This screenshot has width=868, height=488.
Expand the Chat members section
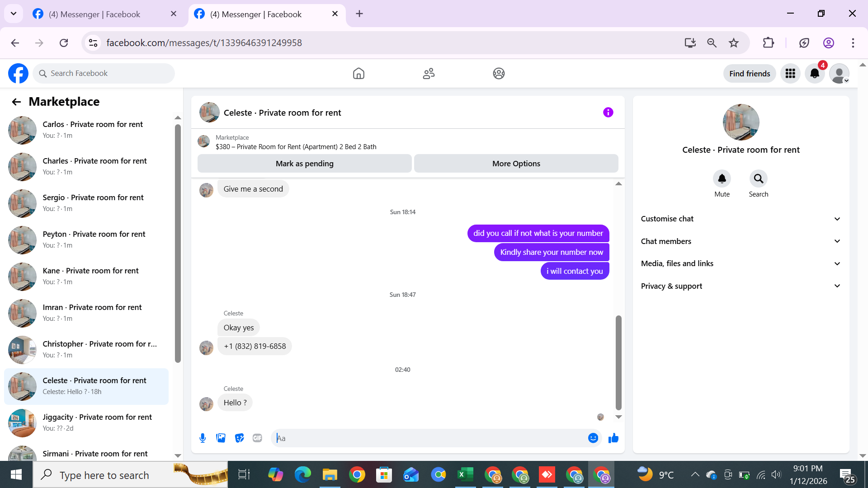pos(741,241)
